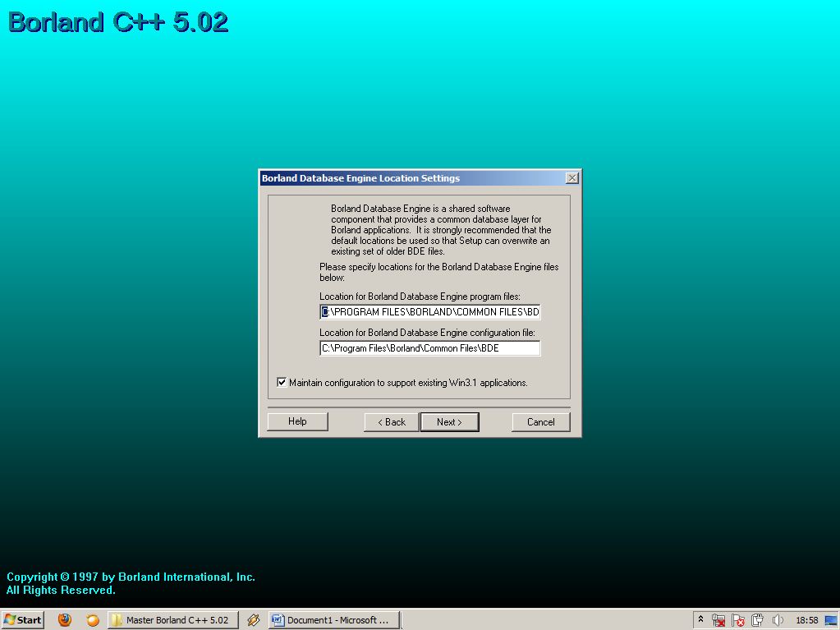Viewport: 840px width, 630px height.
Task: Click the Next button in setup dialog
Action: [x=449, y=422]
